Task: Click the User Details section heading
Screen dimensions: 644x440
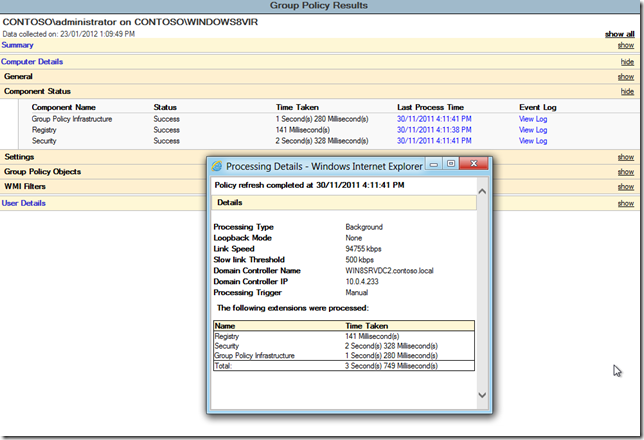Action: coord(23,203)
